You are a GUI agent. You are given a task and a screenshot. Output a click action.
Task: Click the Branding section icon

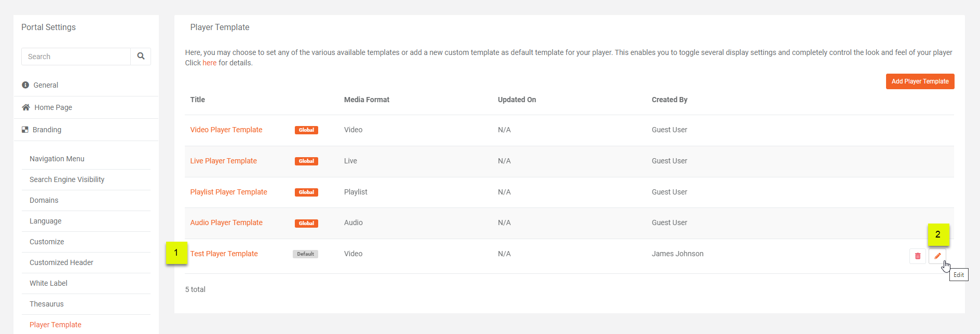pyautogui.click(x=25, y=130)
